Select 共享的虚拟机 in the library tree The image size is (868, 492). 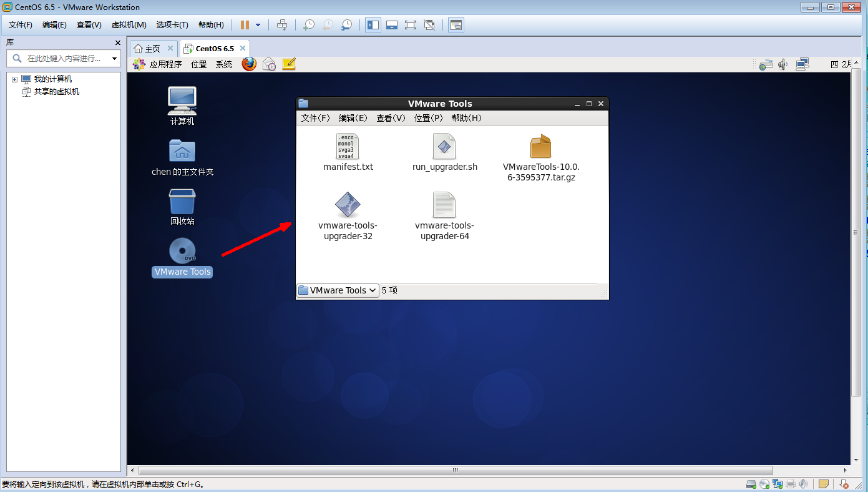tap(56, 92)
